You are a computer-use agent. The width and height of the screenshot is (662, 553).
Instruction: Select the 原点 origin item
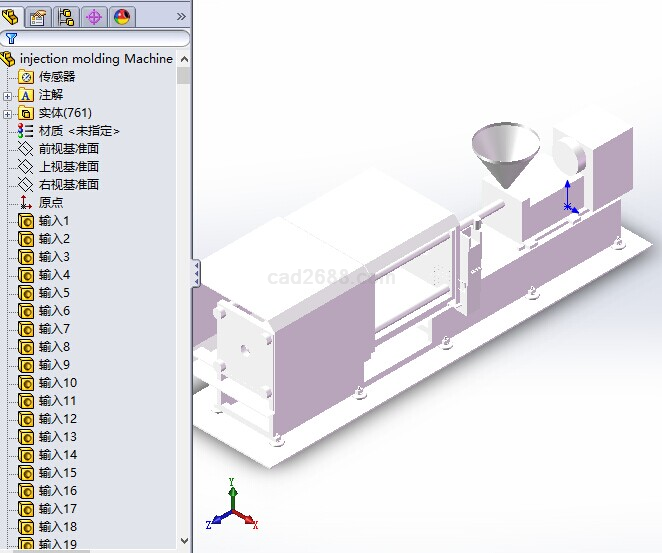point(50,203)
